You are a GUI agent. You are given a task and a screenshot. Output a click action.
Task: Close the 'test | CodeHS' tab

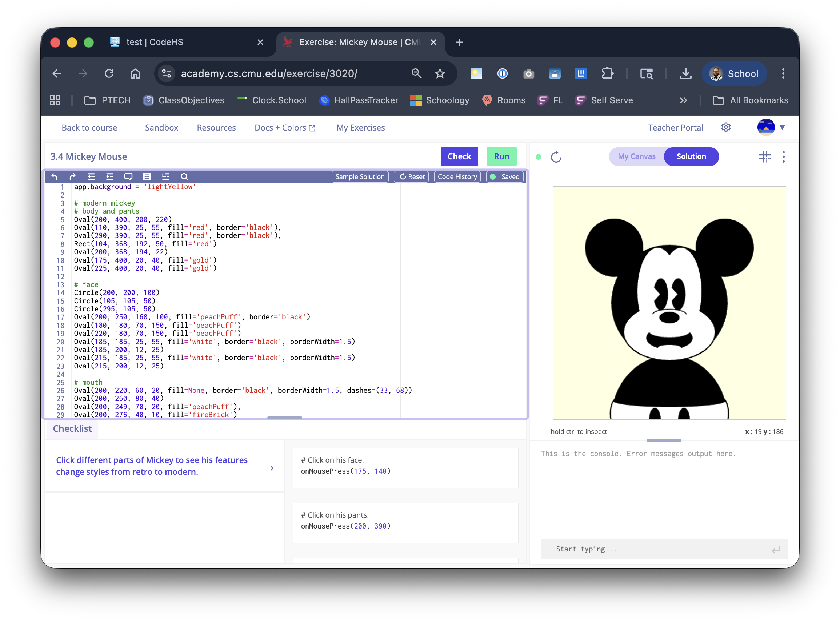coord(260,42)
